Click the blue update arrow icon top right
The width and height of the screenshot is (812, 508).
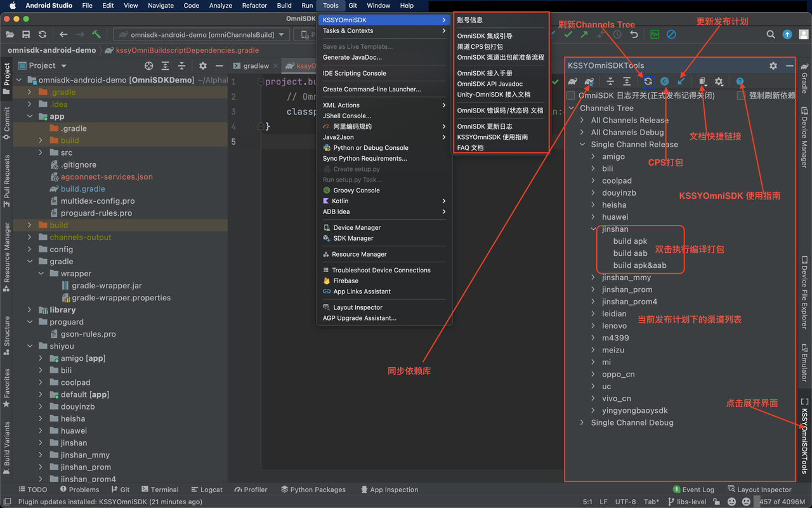pos(787,34)
